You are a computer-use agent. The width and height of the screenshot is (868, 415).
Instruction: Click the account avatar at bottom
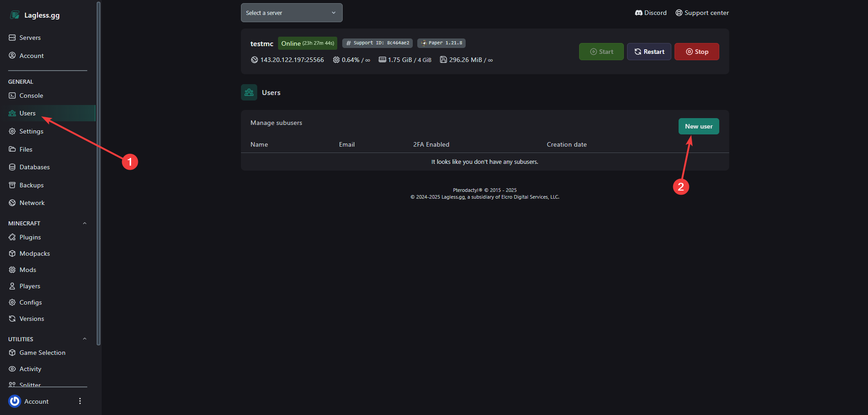pos(15,401)
